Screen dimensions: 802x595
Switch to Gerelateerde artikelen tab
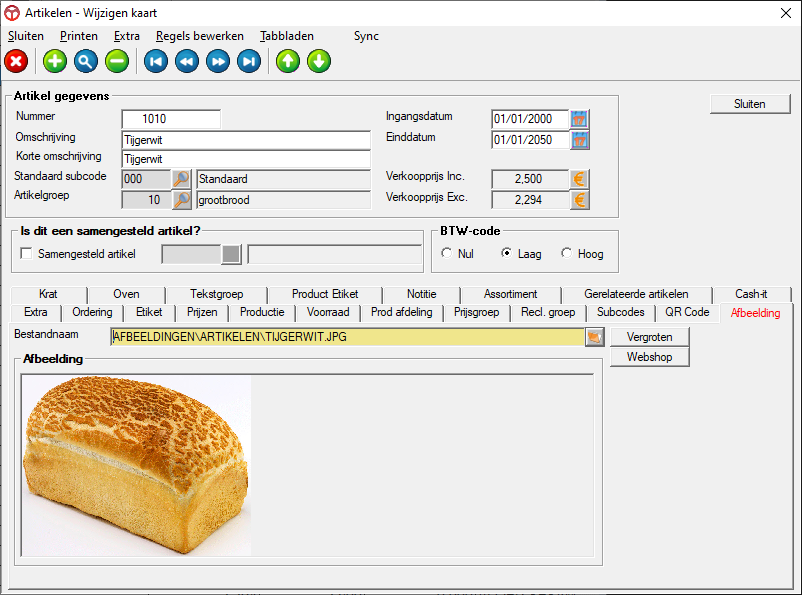pos(636,294)
